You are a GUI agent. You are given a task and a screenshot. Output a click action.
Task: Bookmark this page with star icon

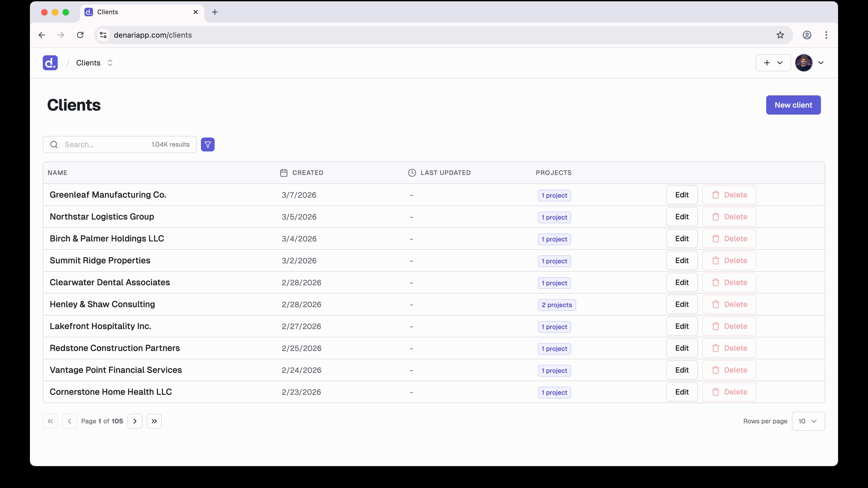click(x=780, y=35)
